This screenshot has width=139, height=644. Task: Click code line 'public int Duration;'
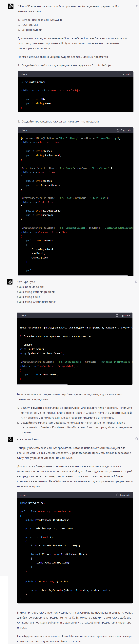click(40, 215)
